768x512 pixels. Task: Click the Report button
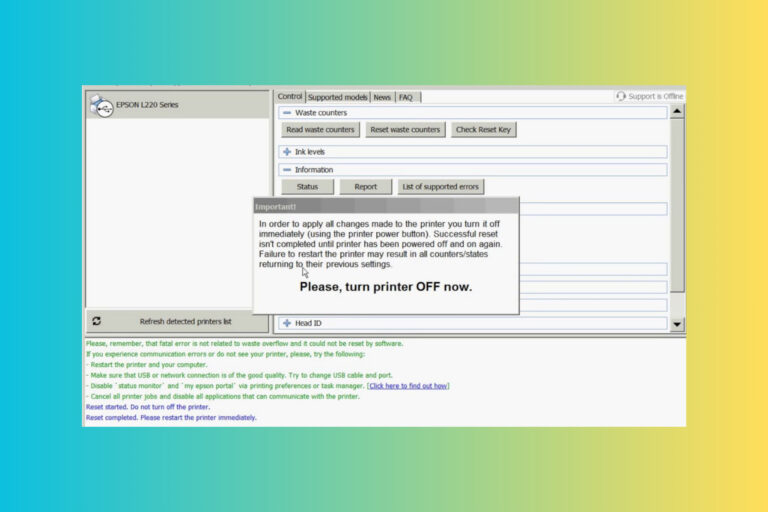(365, 187)
